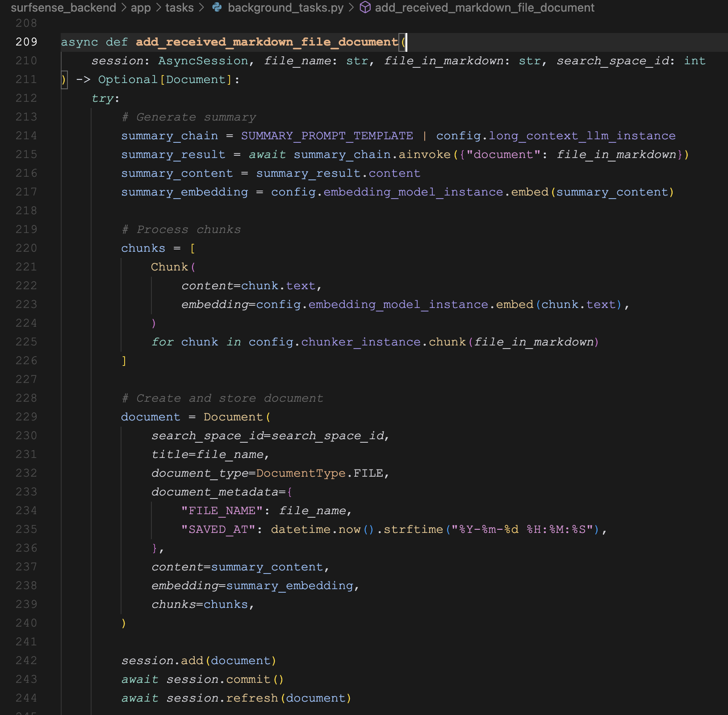This screenshot has height=715, width=728.
Task: Click session.add(document) on line 242
Action: tap(199, 661)
